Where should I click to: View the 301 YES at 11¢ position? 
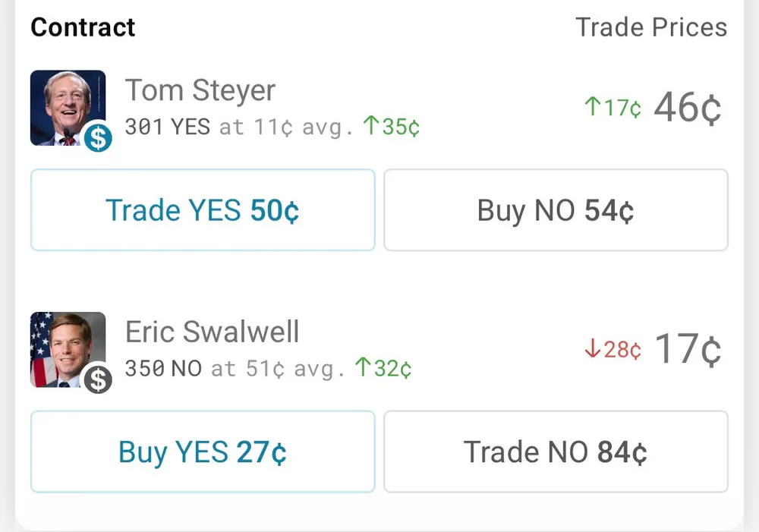click(x=239, y=127)
